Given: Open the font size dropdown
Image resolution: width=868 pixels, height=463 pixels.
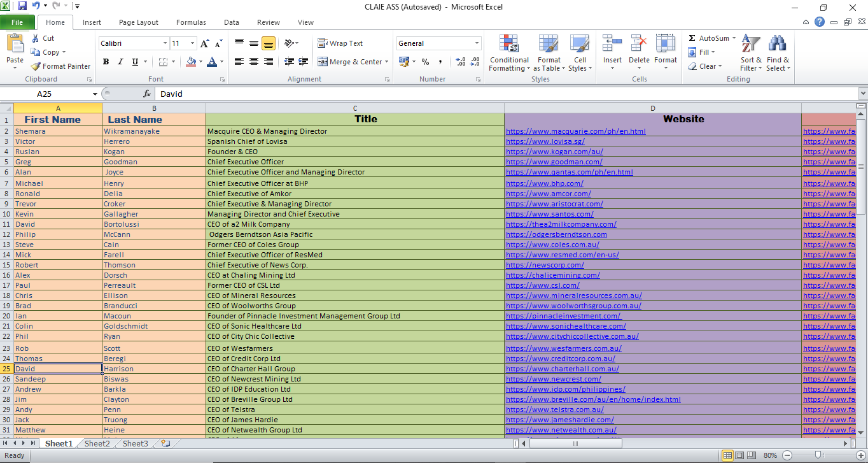Looking at the screenshot, I should tap(193, 43).
